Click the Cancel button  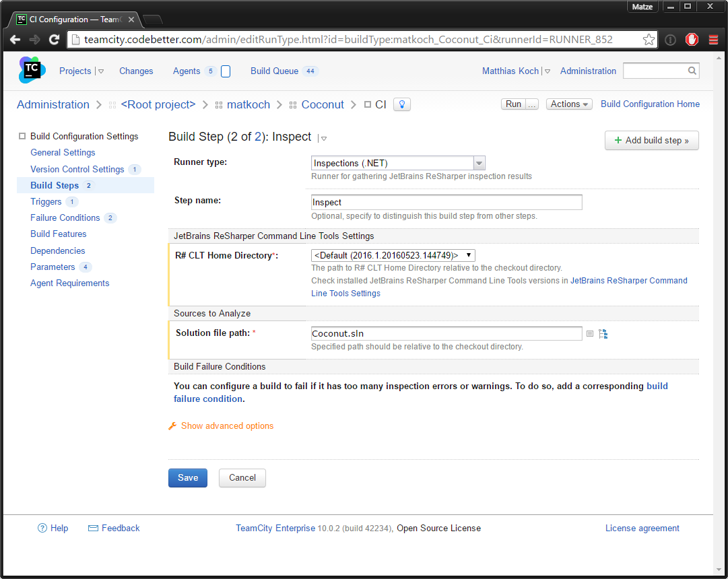click(242, 478)
